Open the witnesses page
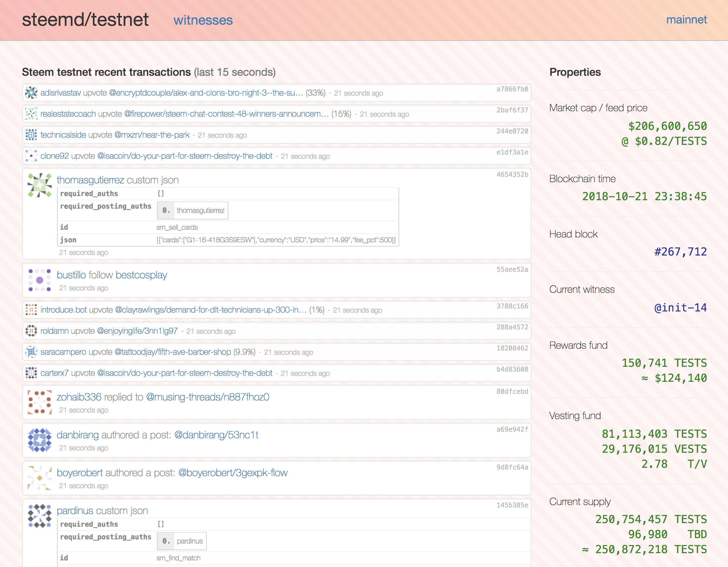This screenshot has height=567, width=728. (203, 20)
